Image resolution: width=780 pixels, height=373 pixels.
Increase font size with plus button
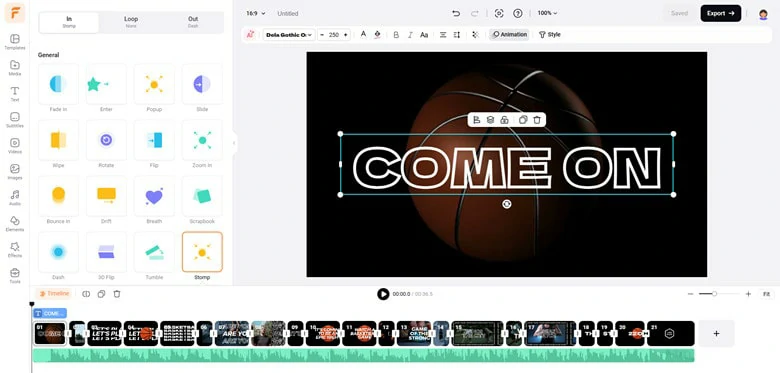coord(345,35)
